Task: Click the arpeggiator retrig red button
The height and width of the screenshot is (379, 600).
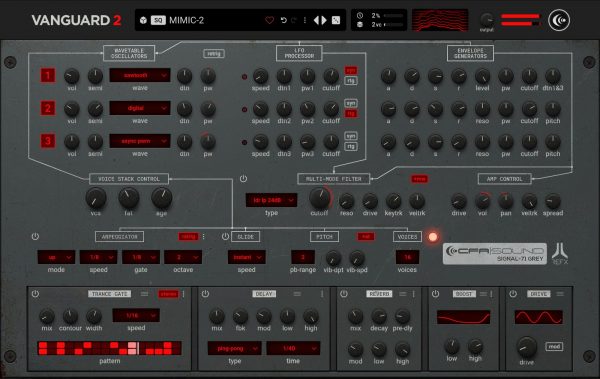Action: click(188, 237)
